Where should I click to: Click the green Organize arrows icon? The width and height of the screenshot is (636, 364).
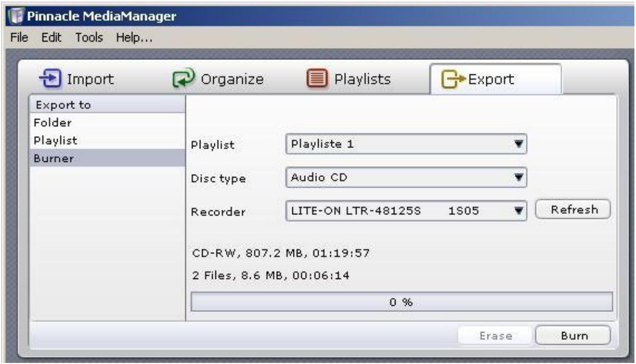click(183, 78)
